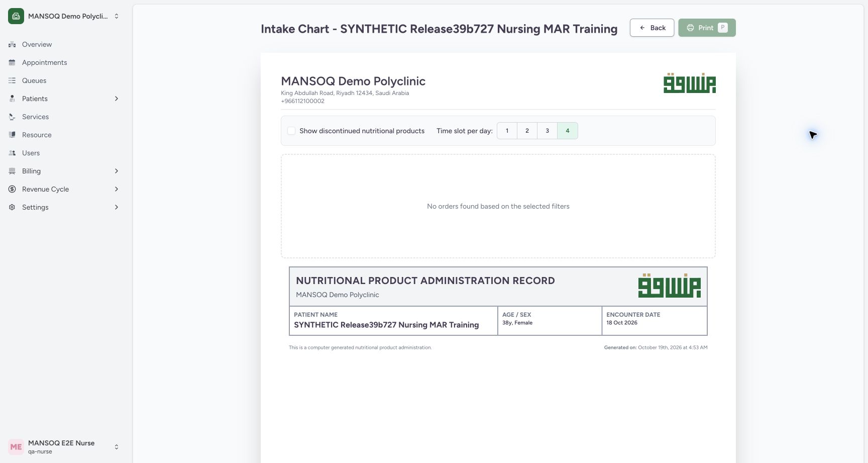Image resolution: width=868 pixels, height=463 pixels.
Task: Open the Queues menu item
Action: pyautogui.click(x=64, y=80)
